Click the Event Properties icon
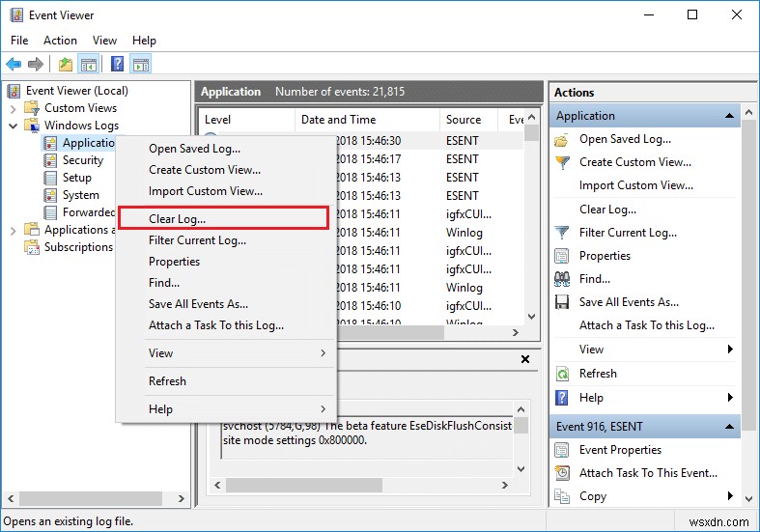Image resolution: width=760 pixels, height=532 pixels. pos(562,450)
